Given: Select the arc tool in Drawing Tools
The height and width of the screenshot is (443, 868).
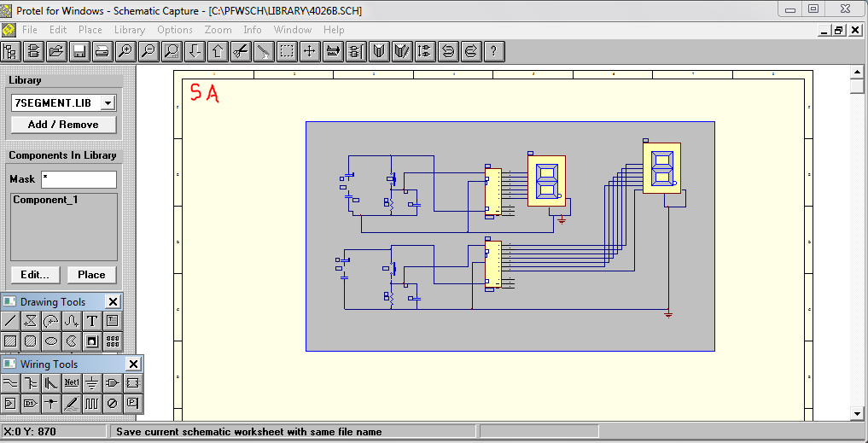Looking at the screenshot, I should tap(51, 321).
